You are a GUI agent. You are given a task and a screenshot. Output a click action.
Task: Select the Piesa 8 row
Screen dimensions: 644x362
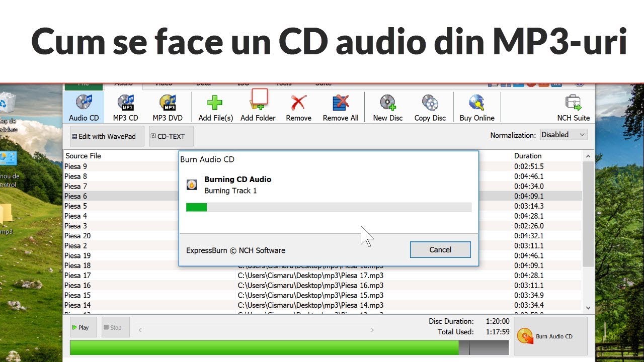323,176
